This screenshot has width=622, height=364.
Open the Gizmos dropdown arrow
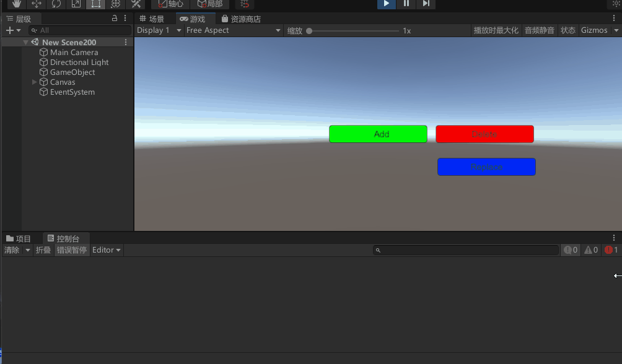(x=616, y=30)
